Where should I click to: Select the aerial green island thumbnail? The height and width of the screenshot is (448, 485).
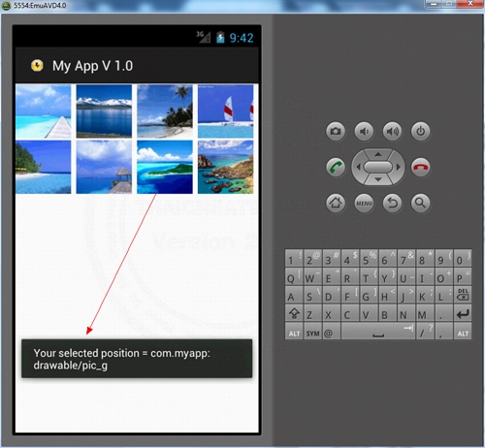(x=165, y=167)
